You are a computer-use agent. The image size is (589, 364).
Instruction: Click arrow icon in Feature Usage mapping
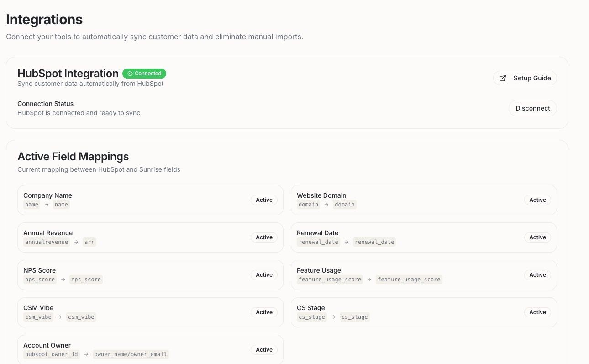click(x=369, y=280)
